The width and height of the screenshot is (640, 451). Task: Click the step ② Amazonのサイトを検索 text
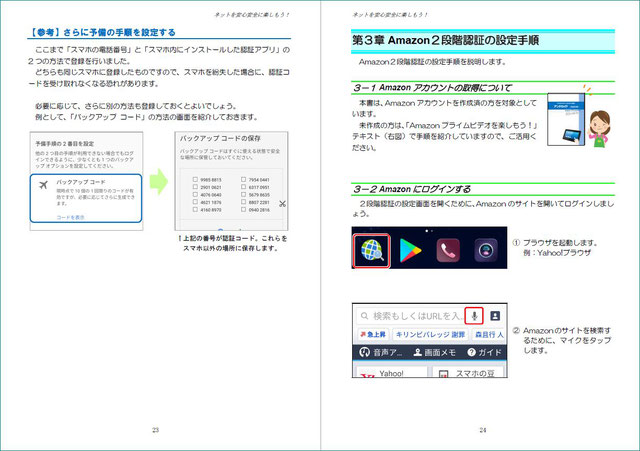[562, 340]
